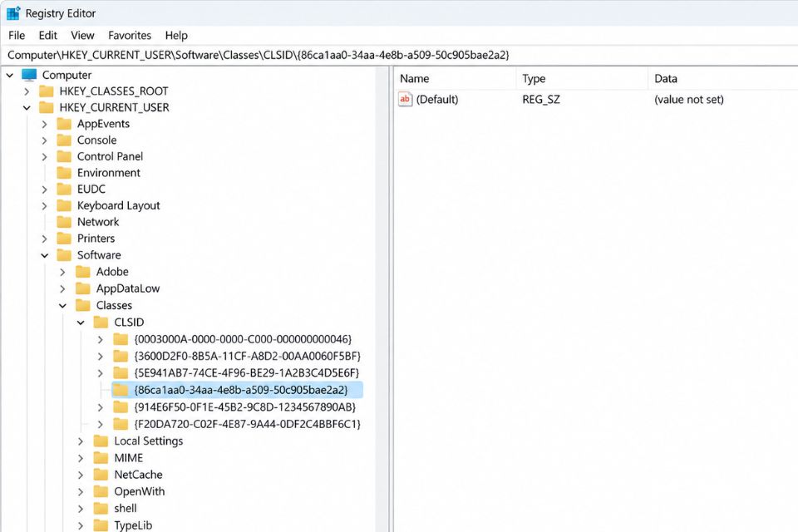Expand the {914E6F50-0F1E-45B2-9C8D-1234567890AB} key
Image resolution: width=798 pixels, height=532 pixels.
(x=100, y=407)
